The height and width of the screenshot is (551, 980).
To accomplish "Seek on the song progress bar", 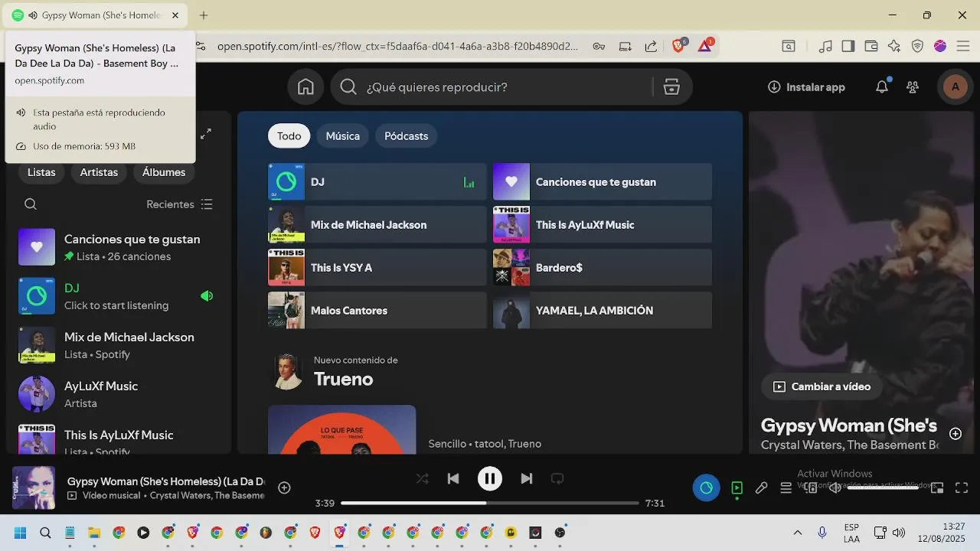I will [x=490, y=503].
